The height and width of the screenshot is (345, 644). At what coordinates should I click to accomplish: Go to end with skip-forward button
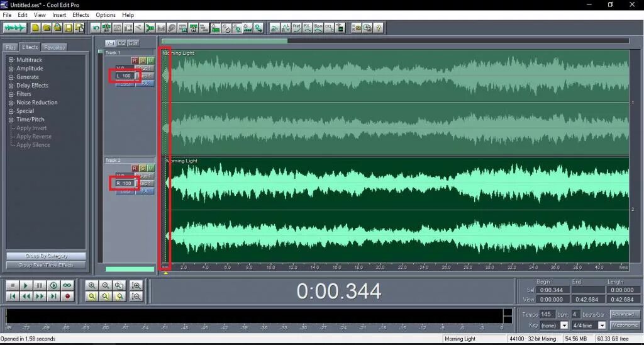[53, 296]
